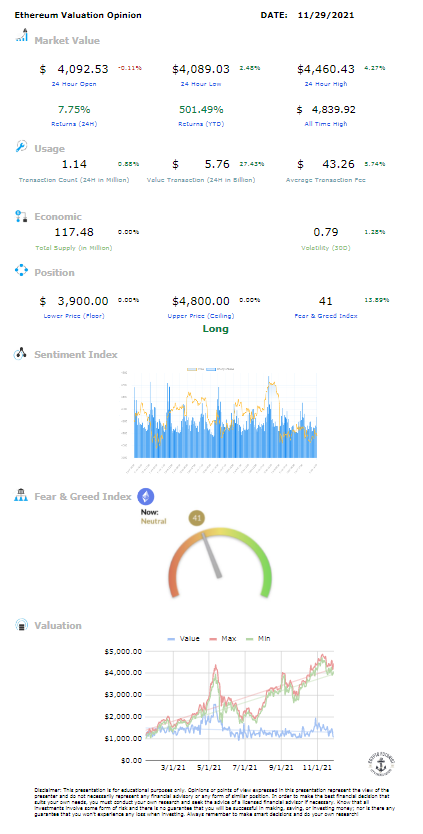Click the All Time High label
The image size is (423, 834).
point(326,124)
